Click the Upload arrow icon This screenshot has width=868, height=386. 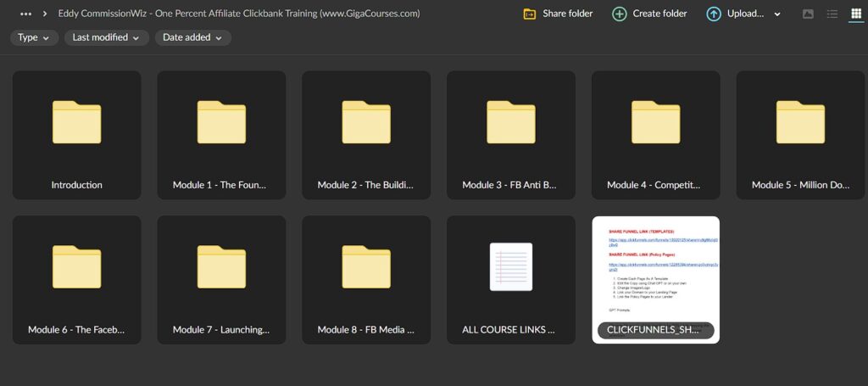(714, 14)
